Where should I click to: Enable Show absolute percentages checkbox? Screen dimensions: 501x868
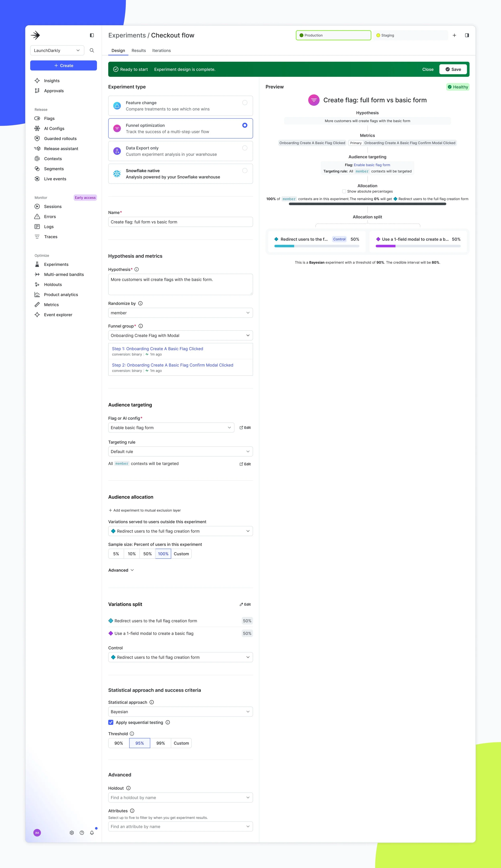(x=344, y=191)
